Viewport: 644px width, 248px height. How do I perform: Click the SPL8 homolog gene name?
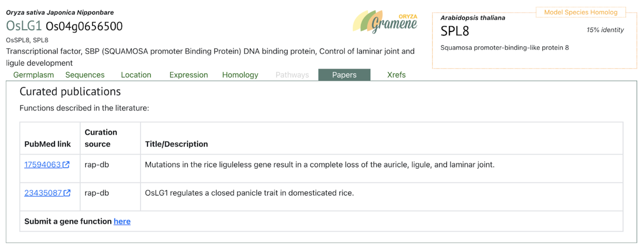coord(455,31)
